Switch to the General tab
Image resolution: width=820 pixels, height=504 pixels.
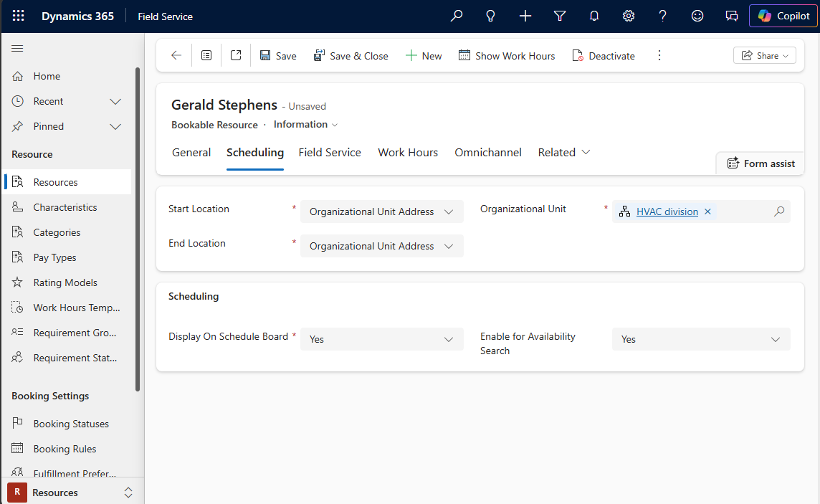191,153
